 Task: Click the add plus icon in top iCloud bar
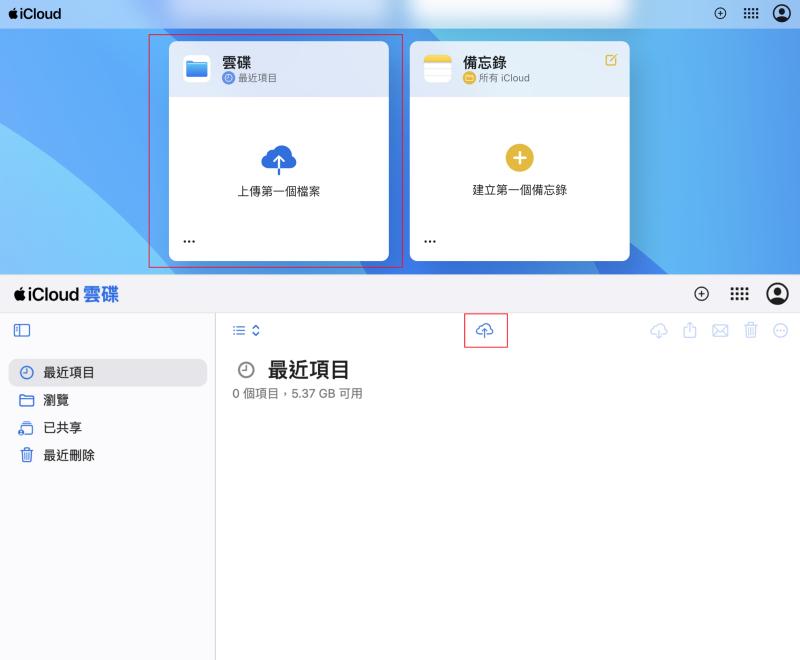(720, 13)
